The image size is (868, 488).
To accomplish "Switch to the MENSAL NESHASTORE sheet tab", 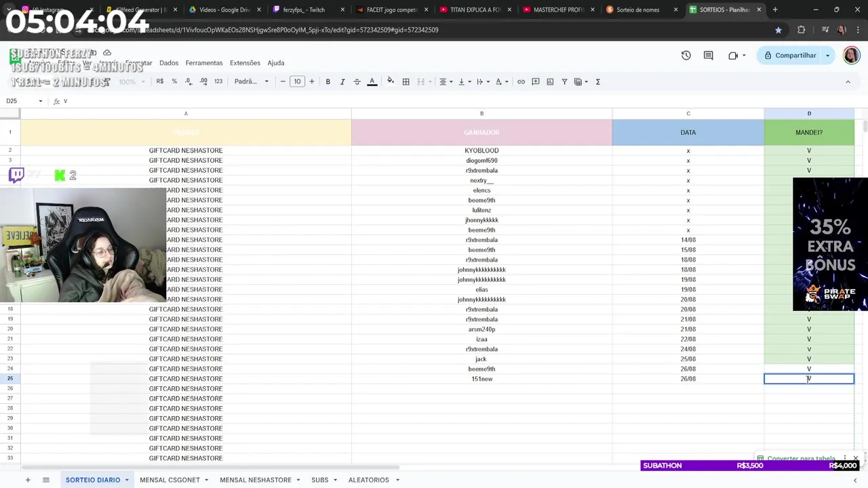I will tap(256, 480).
